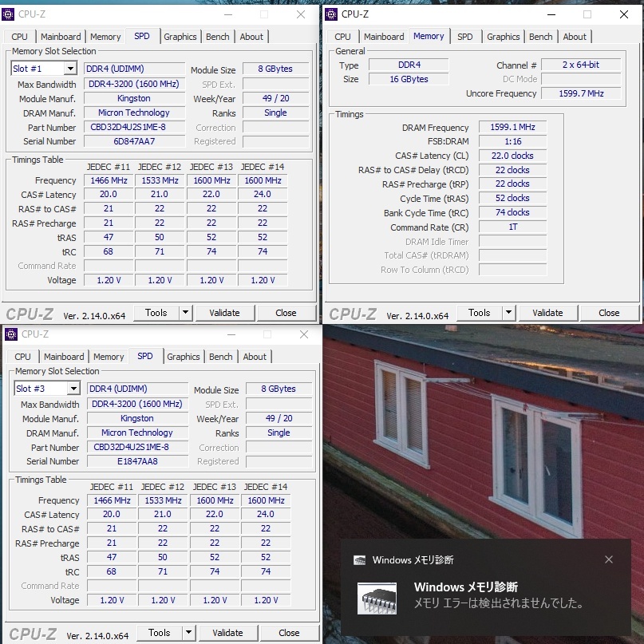The height and width of the screenshot is (644, 644).
Task: Open About tab in Slot #3 window
Action: [x=255, y=357]
